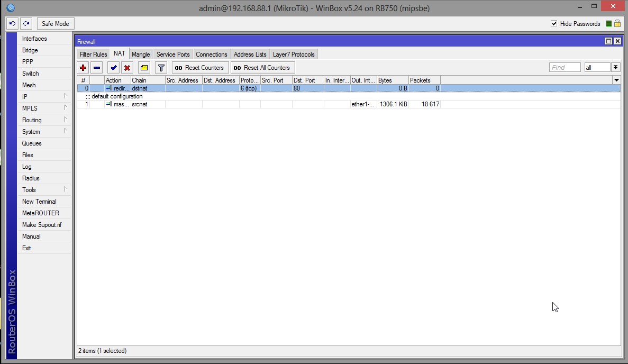Click the yellow comment icon
This screenshot has width=628, height=364.
click(x=144, y=68)
